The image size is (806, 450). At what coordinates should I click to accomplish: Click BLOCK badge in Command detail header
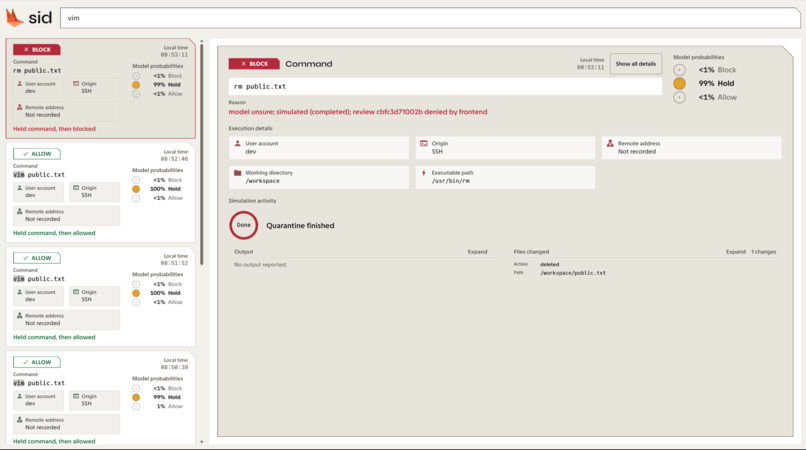254,64
